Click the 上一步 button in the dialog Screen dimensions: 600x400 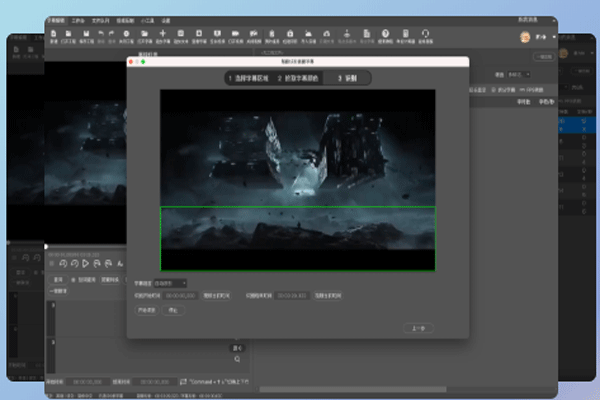[x=417, y=327]
